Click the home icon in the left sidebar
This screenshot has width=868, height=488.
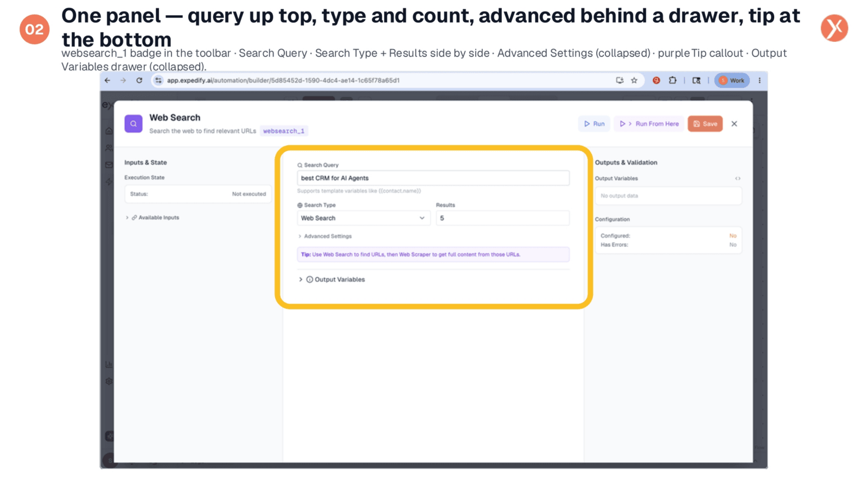(108, 131)
